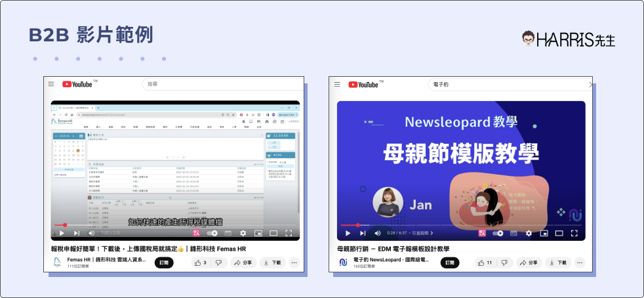Open hamburger menu in right NewsLeopard YouTube window
Screen dimensions: 644x298
click(337, 84)
